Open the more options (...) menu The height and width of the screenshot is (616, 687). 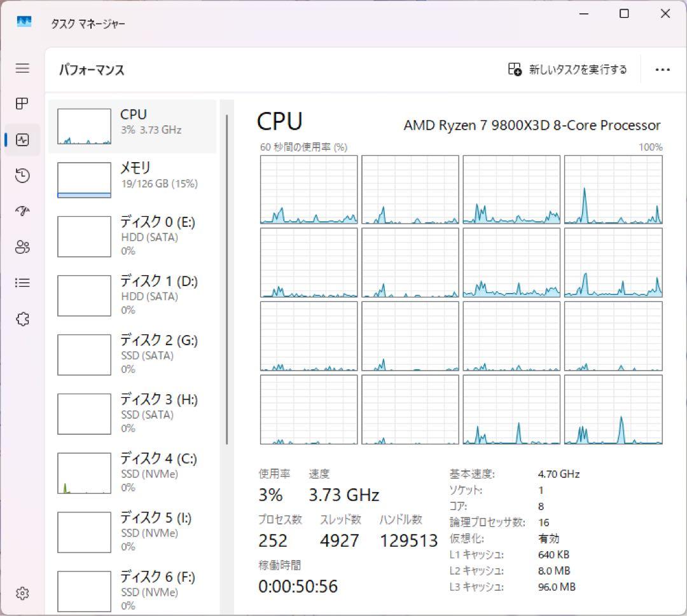pos(663,69)
